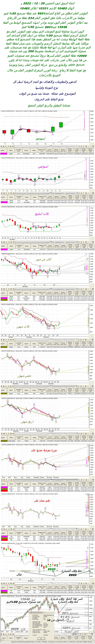Click the line starting 'الموضوع على عجاله'
This screenshot has height=644, width=95.
click(x=47, y=94)
